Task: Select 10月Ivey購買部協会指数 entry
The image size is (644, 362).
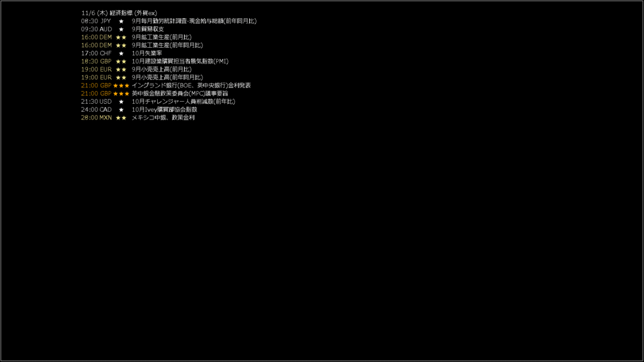Action: (164, 109)
